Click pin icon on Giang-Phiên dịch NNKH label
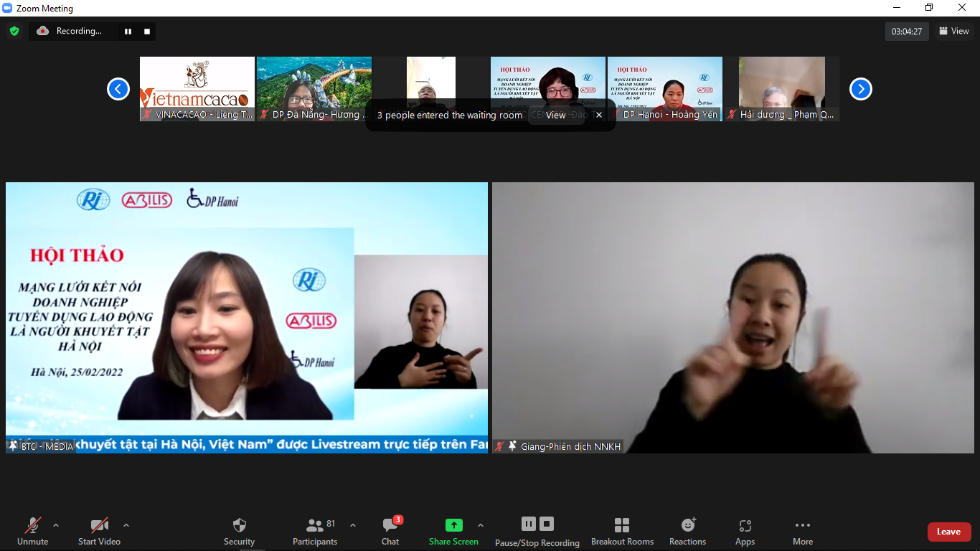Image resolution: width=980 pixels, height=551 pixels. (x=512, y=446)
